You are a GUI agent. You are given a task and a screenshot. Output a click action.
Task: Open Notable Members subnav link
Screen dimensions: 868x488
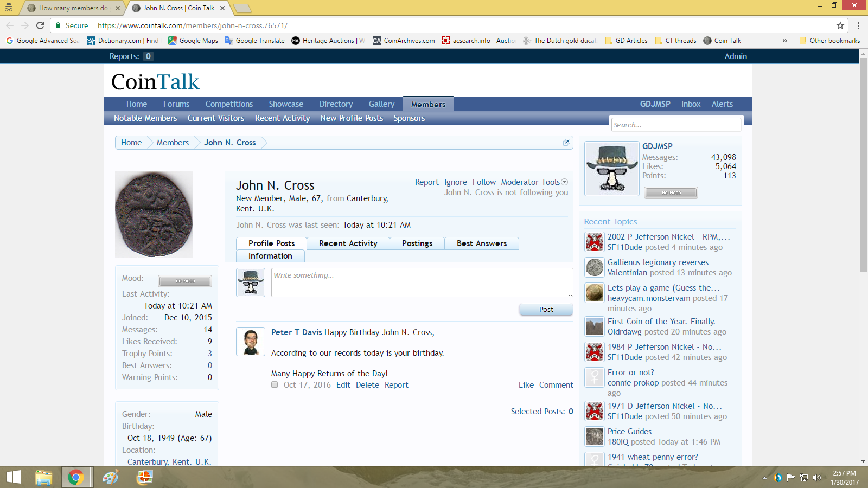[145, 118]
